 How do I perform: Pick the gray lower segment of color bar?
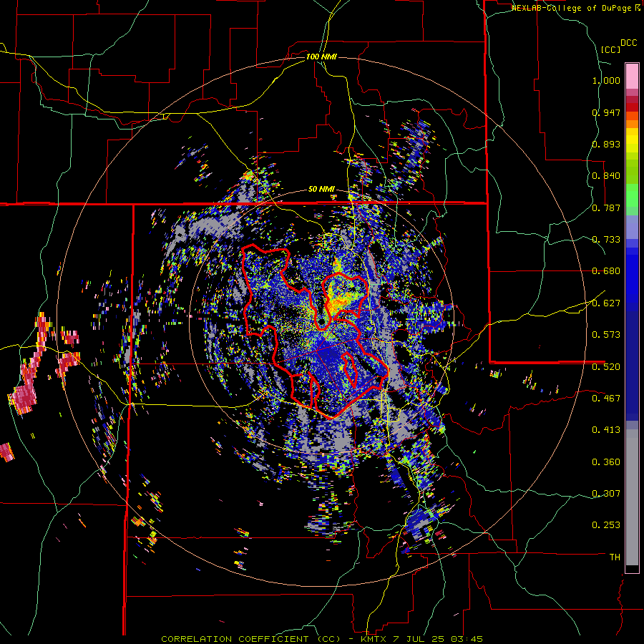point(632,497)
